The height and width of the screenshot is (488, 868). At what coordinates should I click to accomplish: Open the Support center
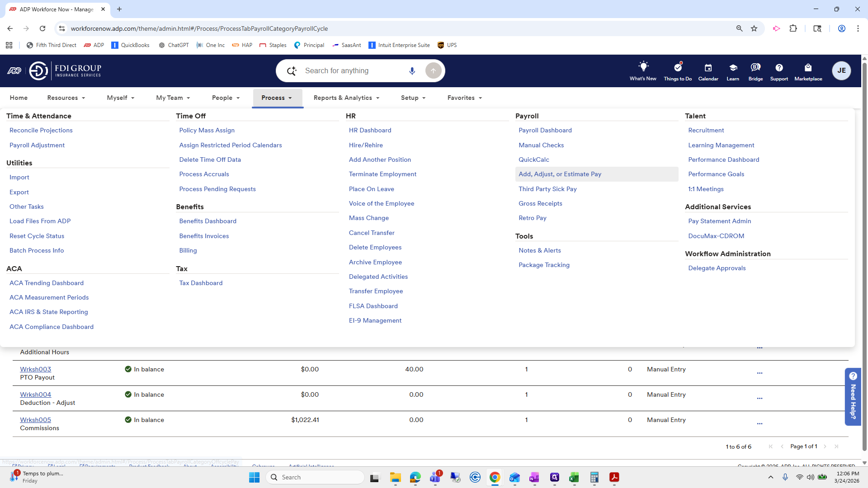[x=779, y=70]
